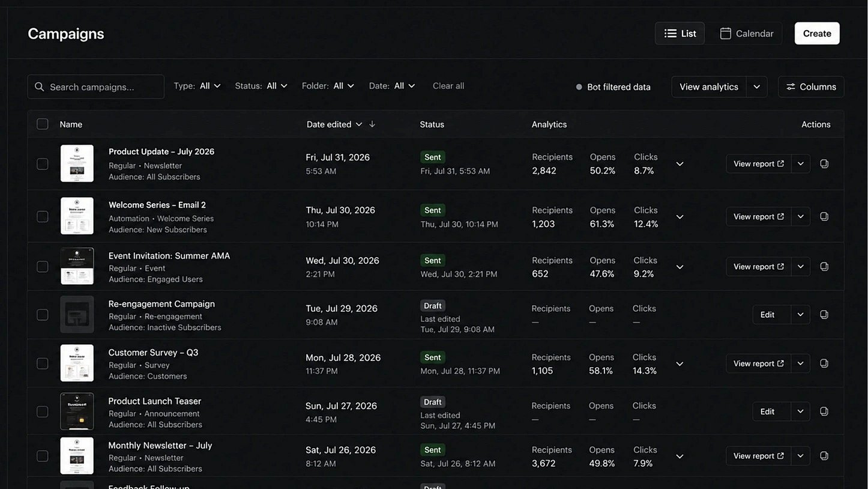The width and height of the screenshot is (868, 489).
Task: Switch to Calendar view
Action: [746, 33]
